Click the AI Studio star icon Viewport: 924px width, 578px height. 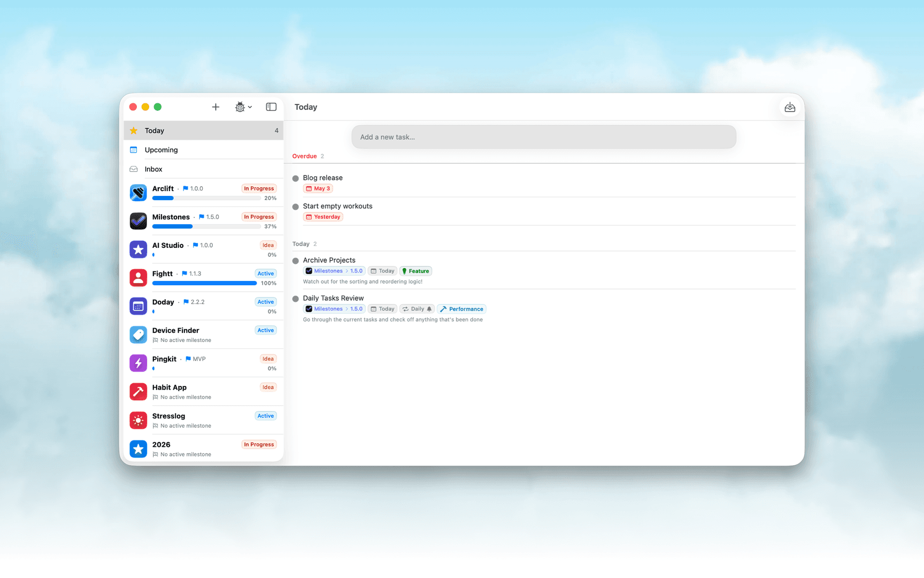tap(138, 249)
